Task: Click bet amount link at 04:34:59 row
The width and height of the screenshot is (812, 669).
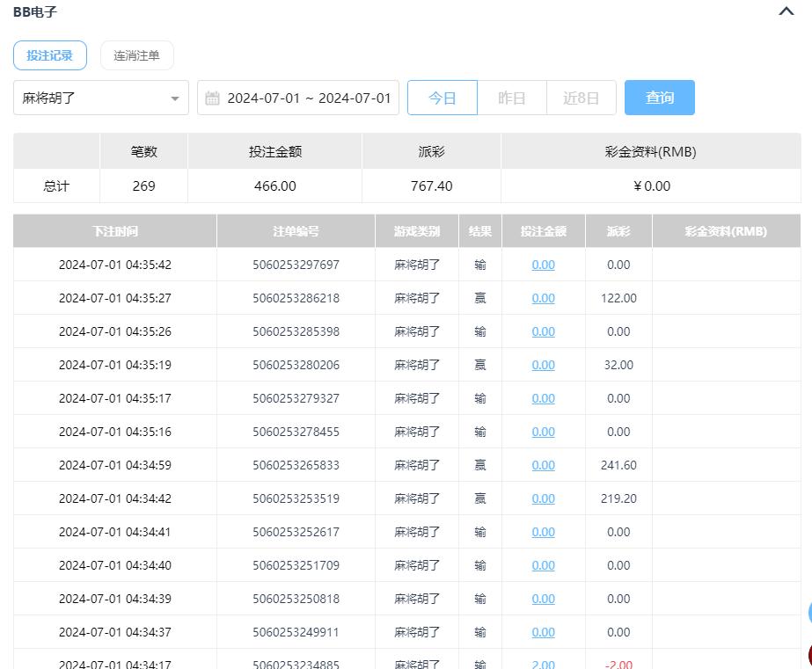Action: [543, 465]
